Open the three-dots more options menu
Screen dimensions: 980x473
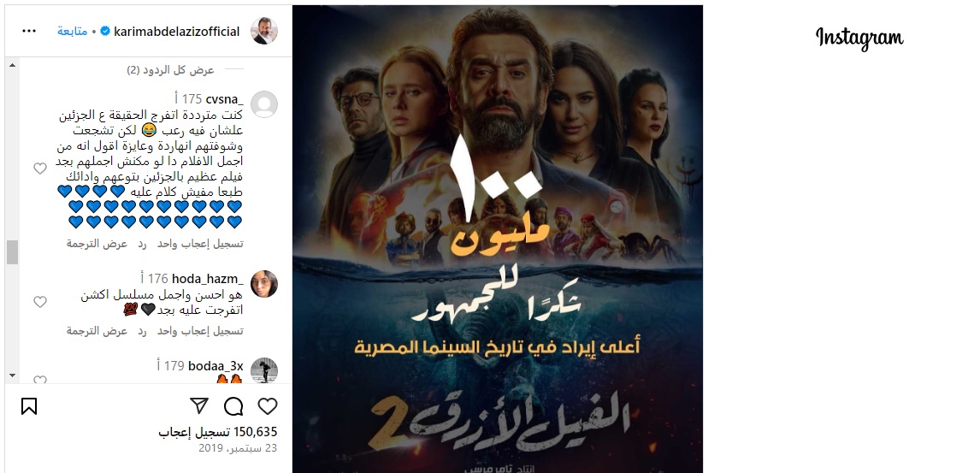tap(29, 32)
